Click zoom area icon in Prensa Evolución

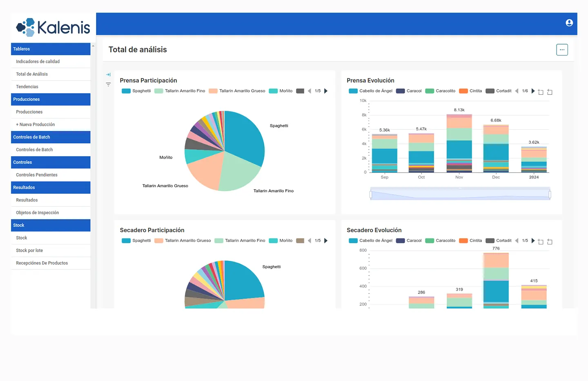tap(541, 92)
